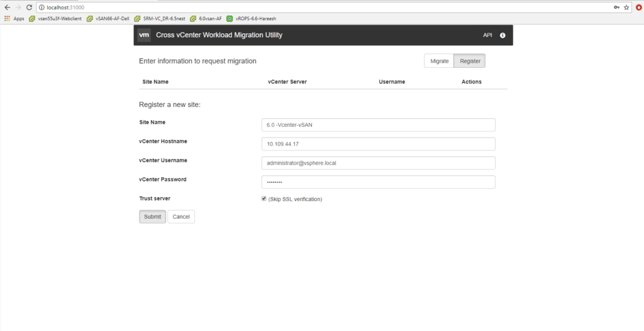Open the API link in header
The image size is (644, 331).
click(x=487, y=35)
